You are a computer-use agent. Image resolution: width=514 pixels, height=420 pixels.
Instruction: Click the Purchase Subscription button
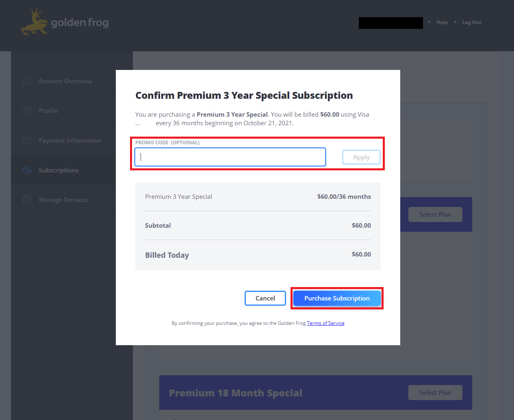[337, 298]
